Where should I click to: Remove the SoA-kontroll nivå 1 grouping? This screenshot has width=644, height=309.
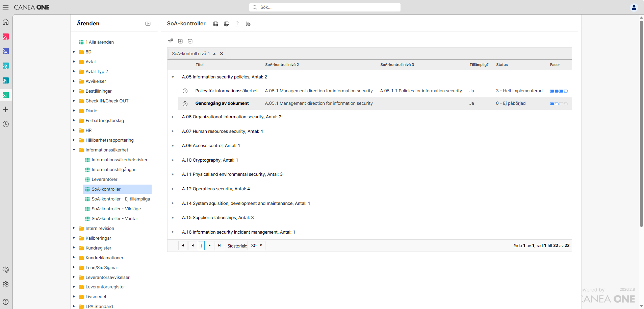222,54
